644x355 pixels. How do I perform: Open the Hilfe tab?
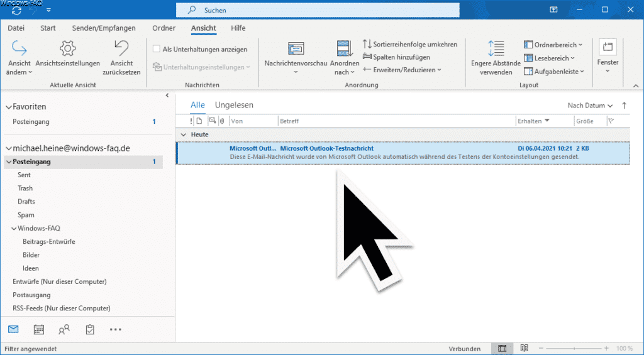click(x=238, y=28)
